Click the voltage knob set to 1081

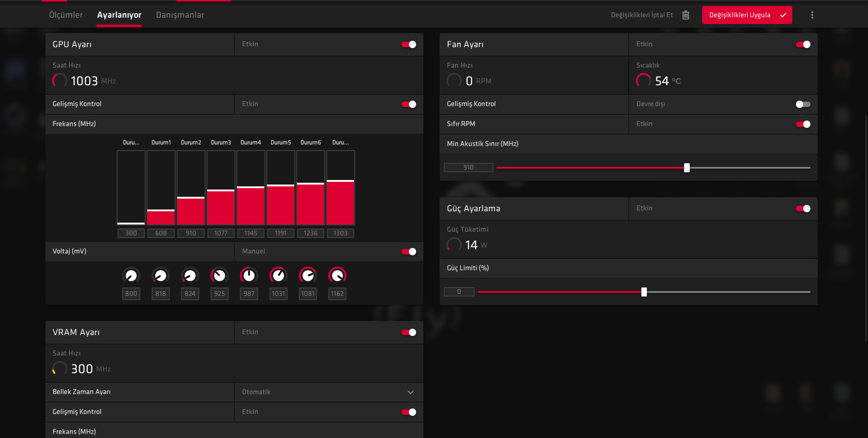308,275
